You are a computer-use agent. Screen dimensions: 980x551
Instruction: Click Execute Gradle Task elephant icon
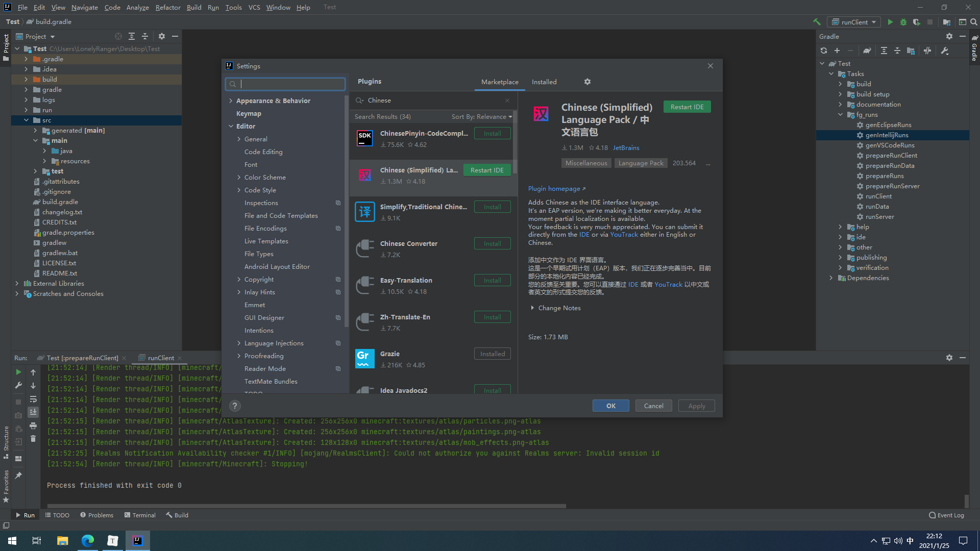[867, 51]
